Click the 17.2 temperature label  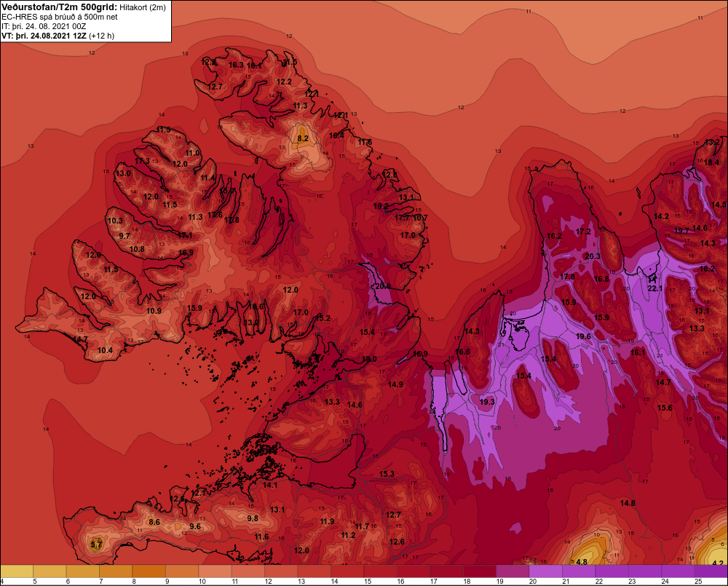coord(583,231)
